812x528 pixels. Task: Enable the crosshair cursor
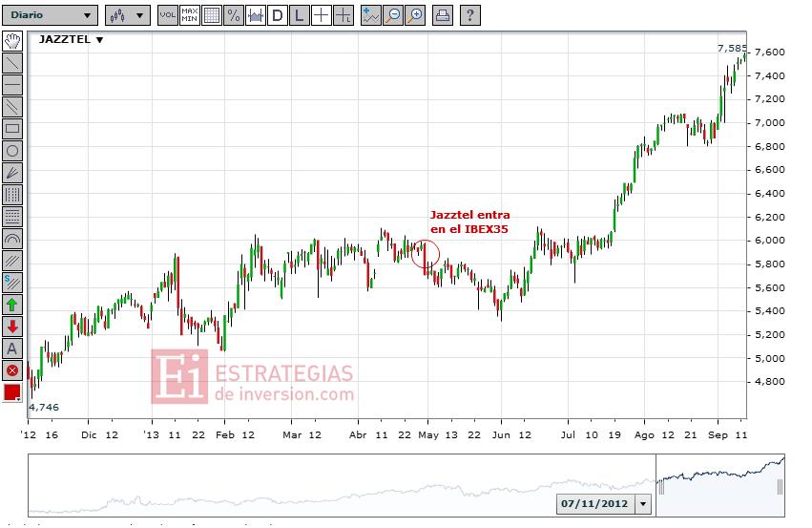322,15
